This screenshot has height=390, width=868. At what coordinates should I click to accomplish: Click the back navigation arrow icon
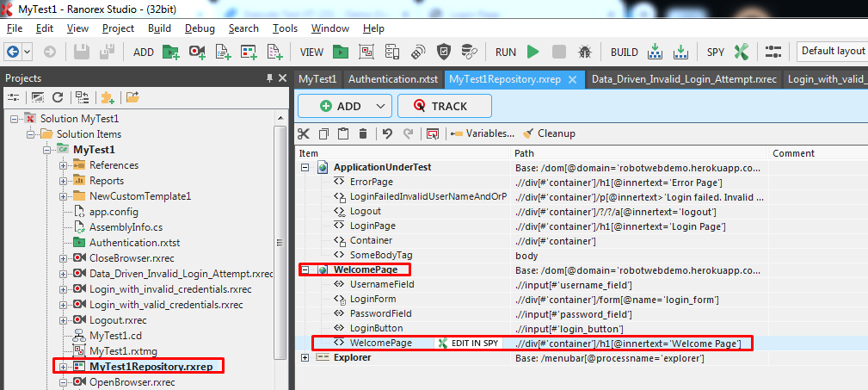pos(13,52)
